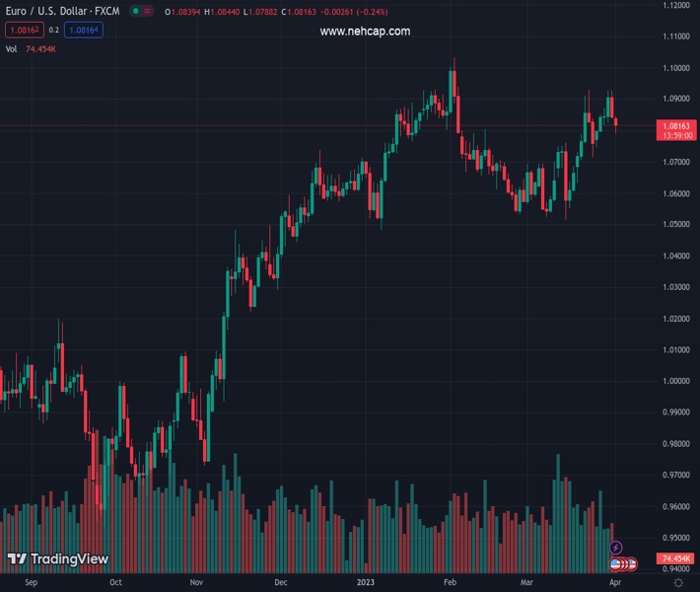700x592 pixels.
Task: Click the 1.00000 level on price scale
Action: [676, 381]
